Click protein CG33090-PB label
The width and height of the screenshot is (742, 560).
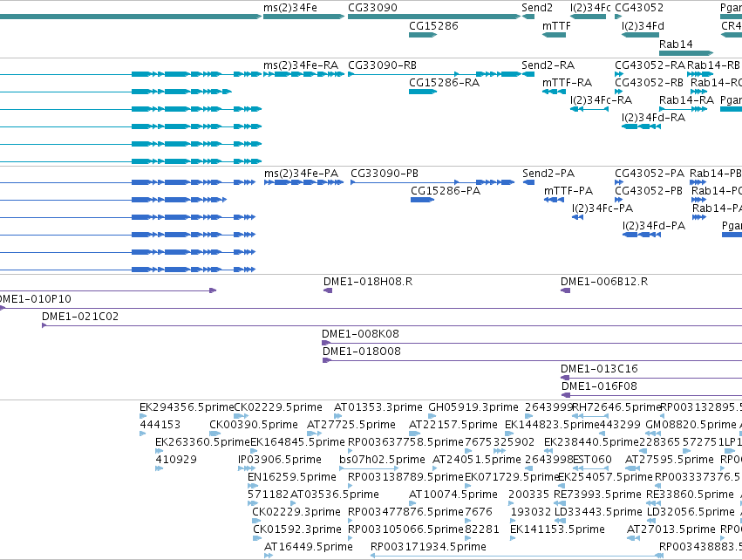(x=385, y=174)
